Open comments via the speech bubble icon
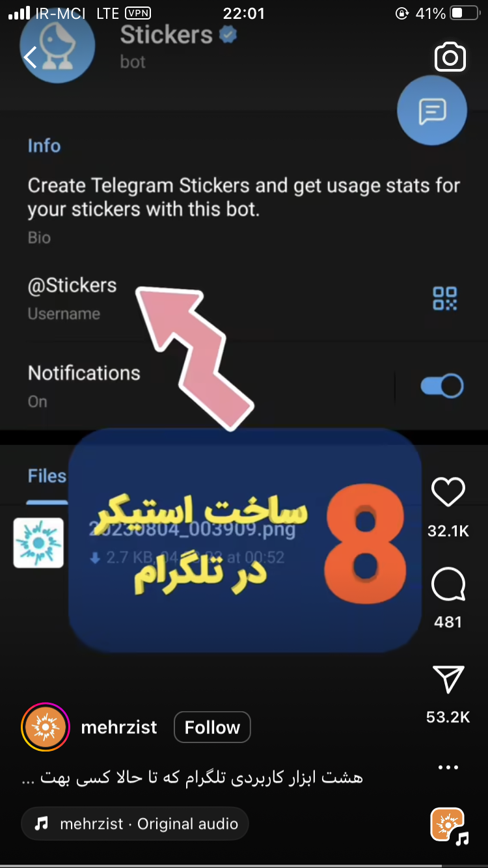Viewport: 488px width, 868px height. pos(448,585)
